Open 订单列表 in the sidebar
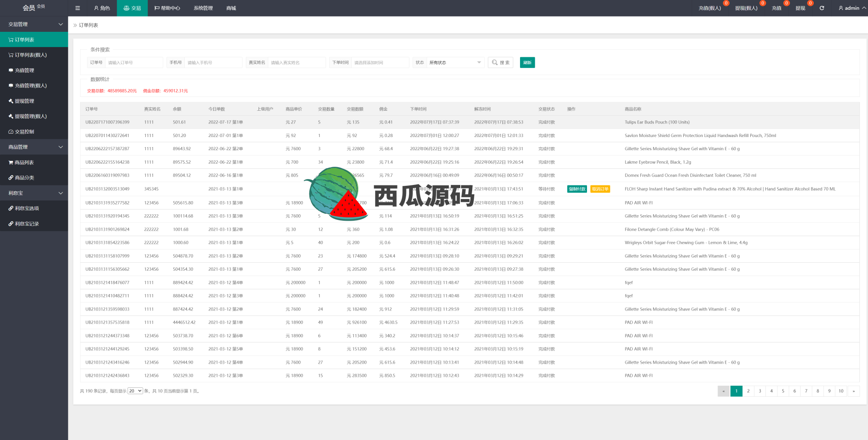The width and height of the screenshot is (868, 440). tap(34, 39)
